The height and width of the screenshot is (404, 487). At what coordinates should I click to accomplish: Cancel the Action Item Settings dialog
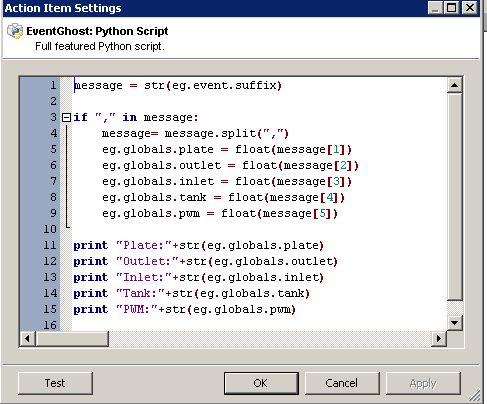click(x=342, y=383)
